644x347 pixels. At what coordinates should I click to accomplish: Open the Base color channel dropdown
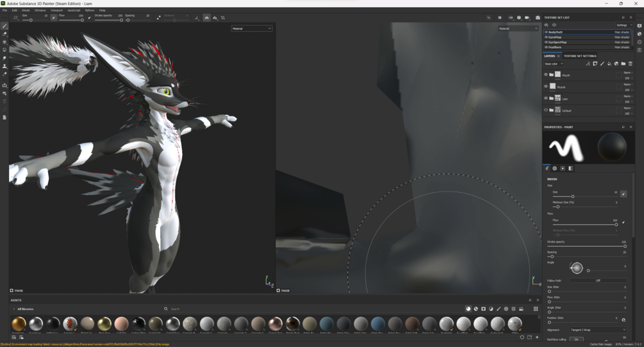(x=554, y=63)
